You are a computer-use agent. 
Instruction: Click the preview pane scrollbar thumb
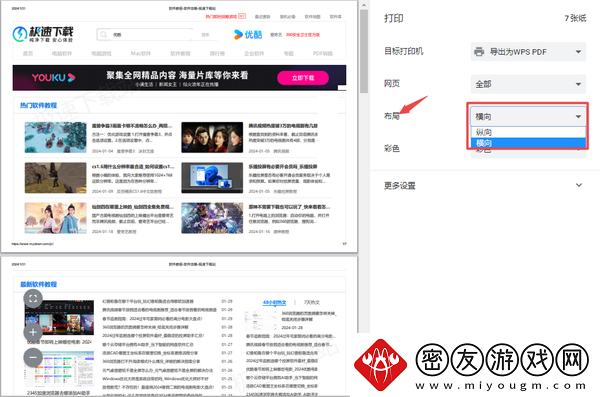(x=364, y=51)
